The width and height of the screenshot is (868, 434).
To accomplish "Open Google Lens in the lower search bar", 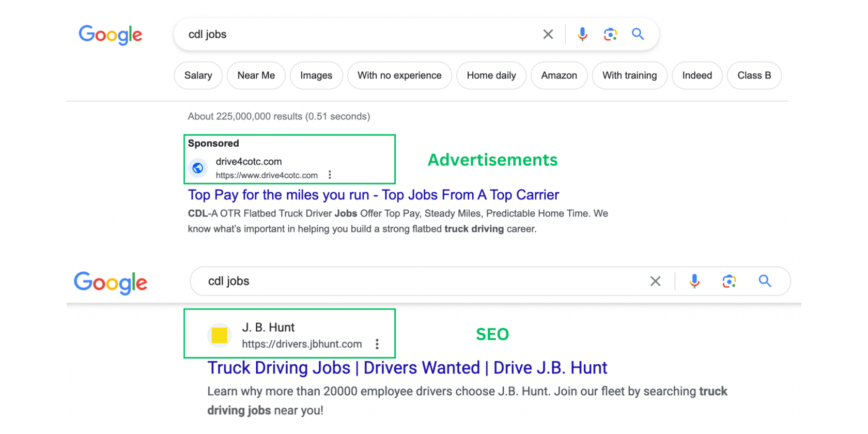I will pos(729,281).
